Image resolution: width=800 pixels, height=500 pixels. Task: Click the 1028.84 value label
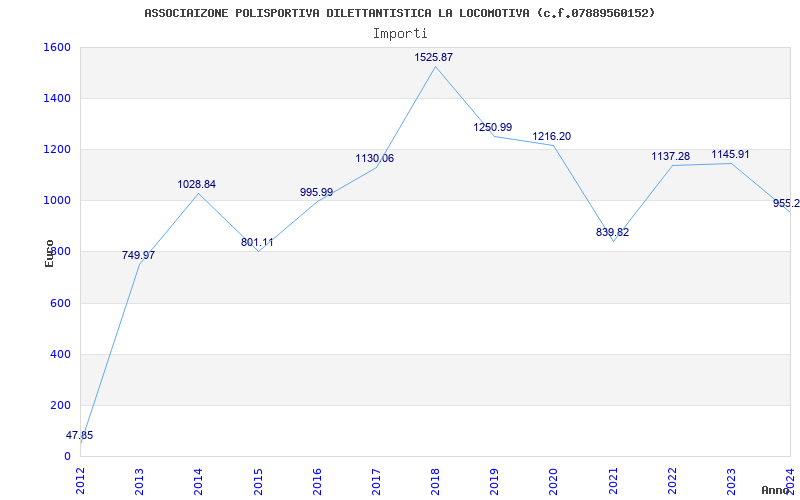[x=196, y=184]
